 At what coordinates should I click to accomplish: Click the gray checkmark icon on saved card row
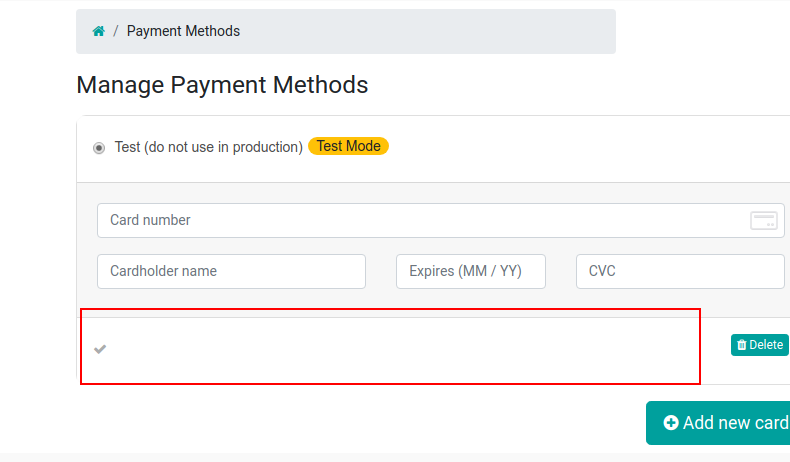[100, 349]
